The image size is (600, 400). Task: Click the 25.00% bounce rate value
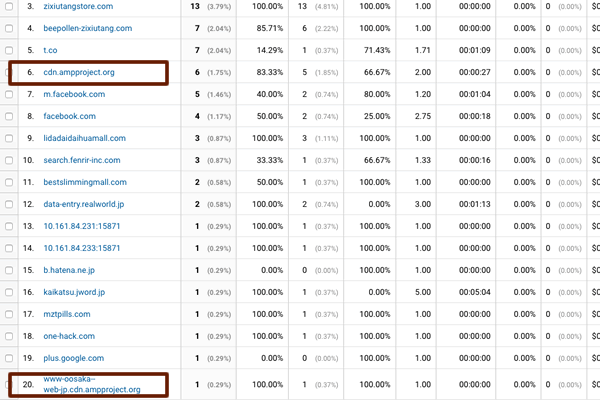(377, 116)
